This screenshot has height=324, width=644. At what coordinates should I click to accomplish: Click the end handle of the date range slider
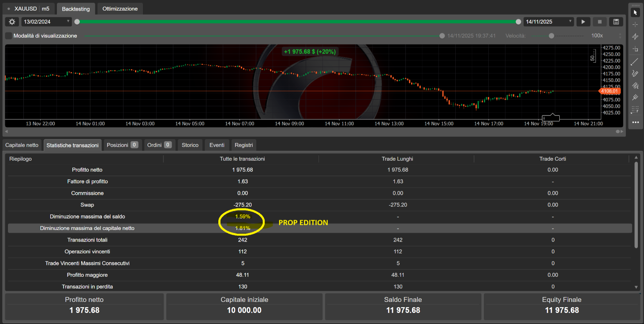tap(518, 22)
